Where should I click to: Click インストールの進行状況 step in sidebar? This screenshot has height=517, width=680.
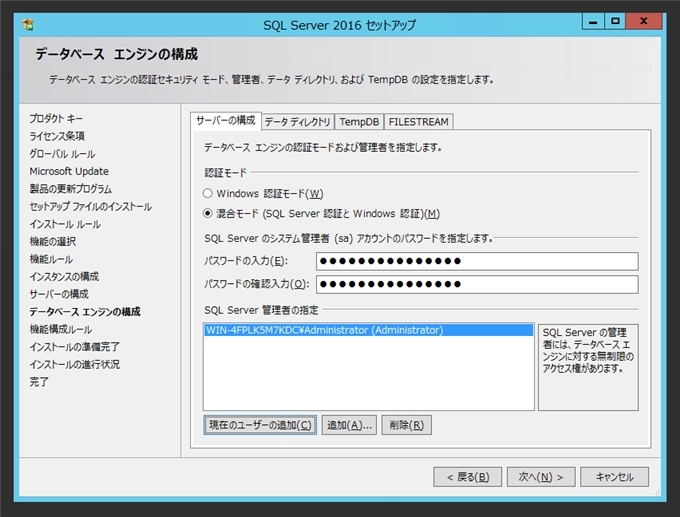(x=74, y=365)
